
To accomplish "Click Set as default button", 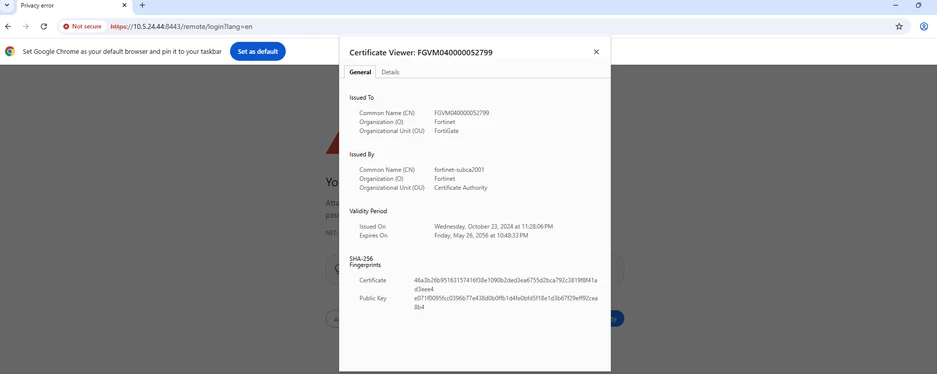I will 258,51.
